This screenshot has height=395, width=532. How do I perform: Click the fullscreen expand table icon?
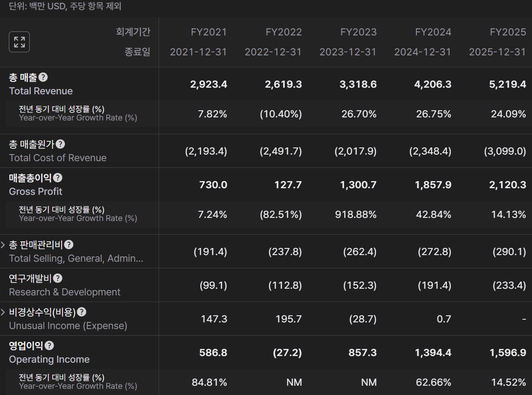pyautogui.click(x=19, y=42)
